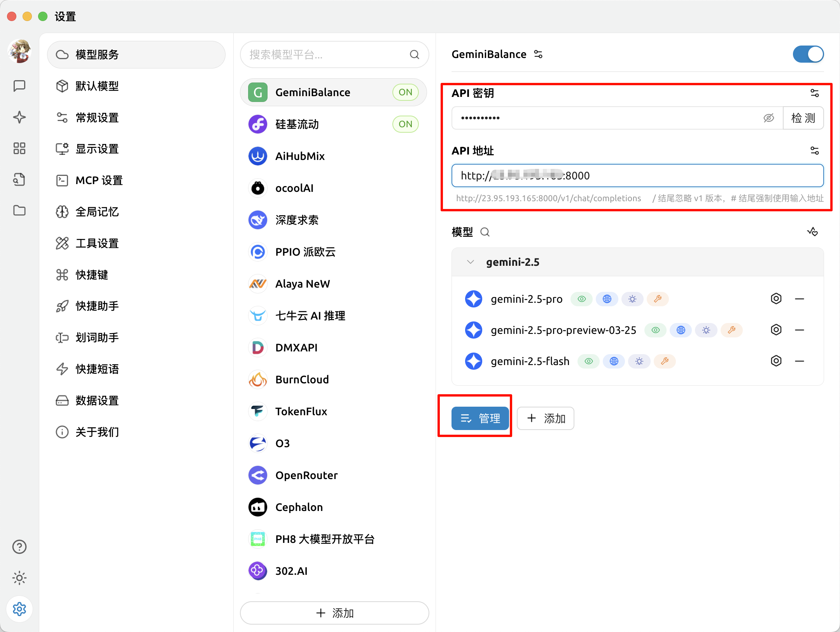Click the 检测 check API key button

pos(803,118)
